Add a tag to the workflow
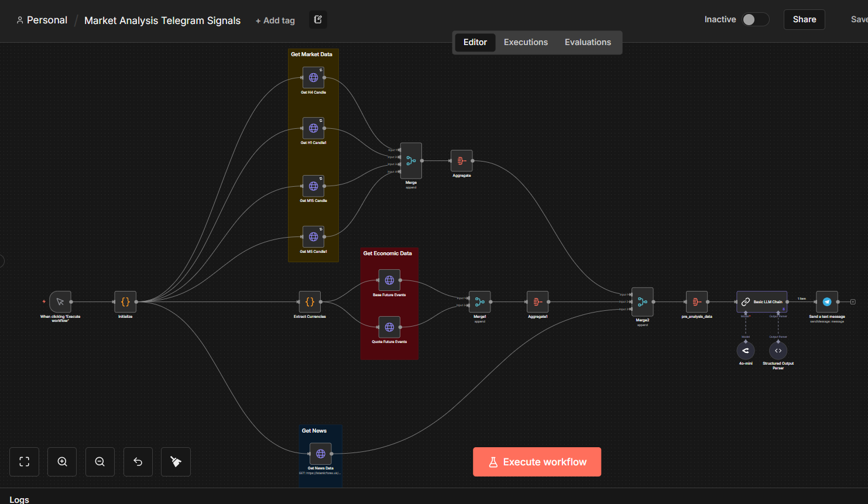This screenshot has width=868, height=504. point(275,20)
